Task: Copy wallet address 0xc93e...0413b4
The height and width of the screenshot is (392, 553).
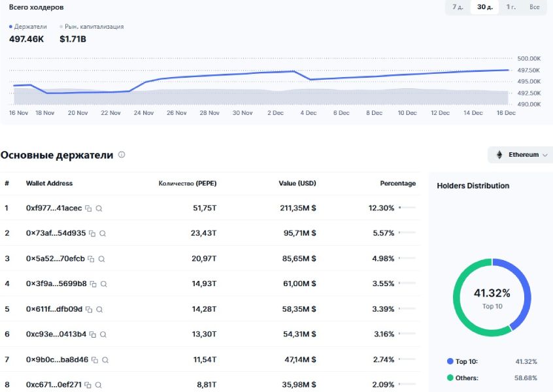Action: pos(92,335)
